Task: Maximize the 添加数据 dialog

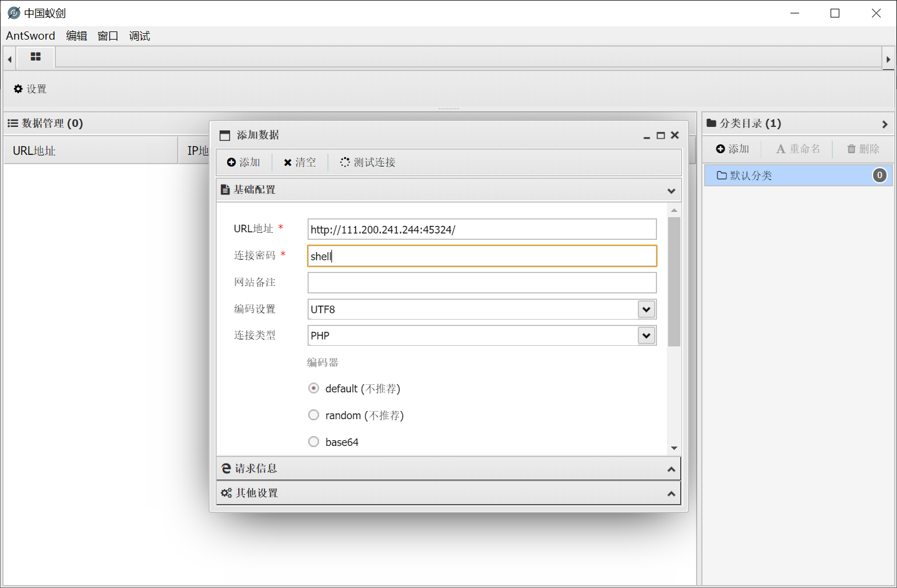Action: click(x=661, y=136)
